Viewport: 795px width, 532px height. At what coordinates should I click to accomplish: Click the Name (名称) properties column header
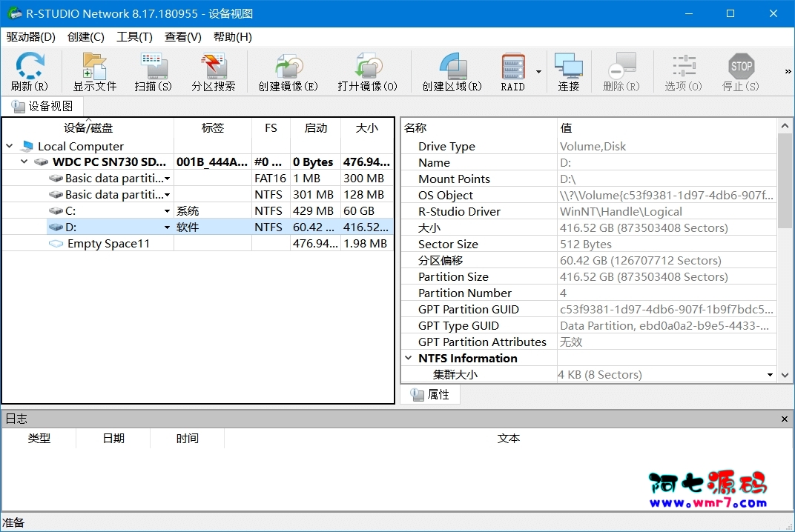click(x=479, y=127)
